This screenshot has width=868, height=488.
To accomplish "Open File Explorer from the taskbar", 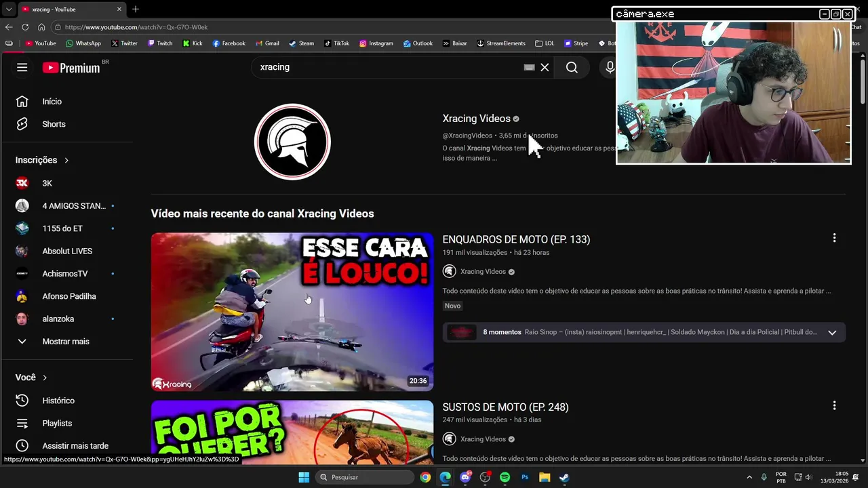I will click(x=545, y=477).
